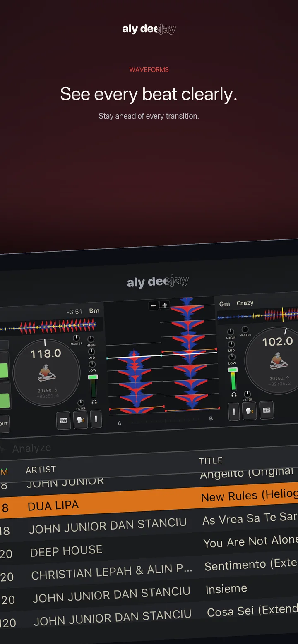Click left deck MASTER knob
This screenshot has height=644, width=298.
[76, 339]
